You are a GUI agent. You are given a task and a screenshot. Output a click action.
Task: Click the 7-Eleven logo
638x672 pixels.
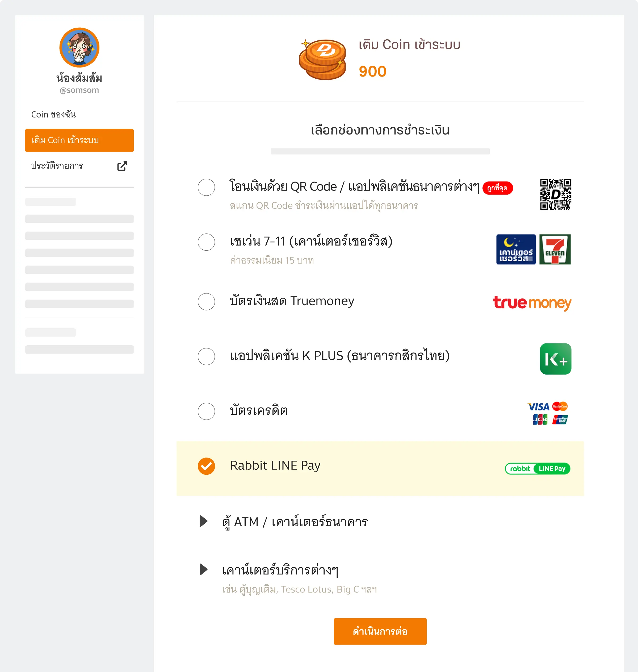pos(555,249)
